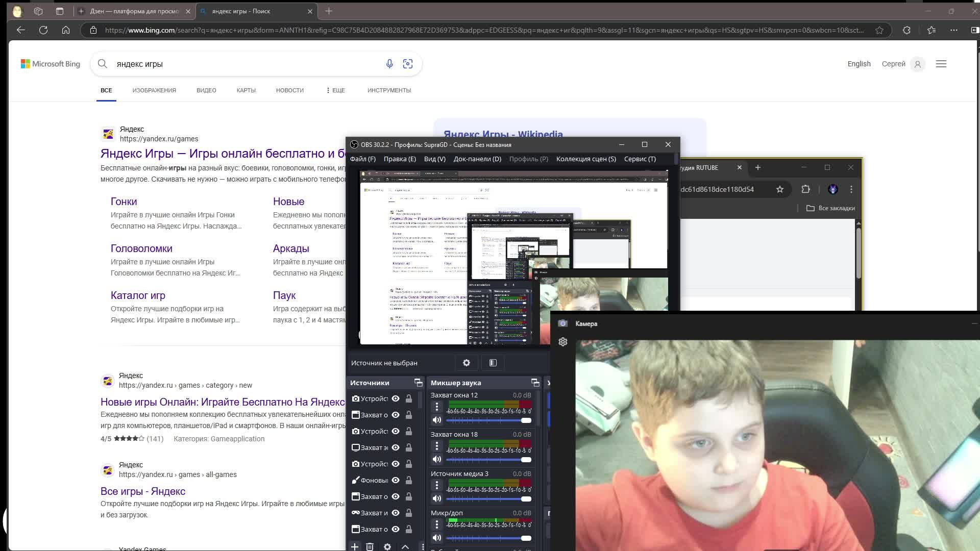
Task: Pop out the Микшер звука dock panel
Action: click(x=535, y=383)
